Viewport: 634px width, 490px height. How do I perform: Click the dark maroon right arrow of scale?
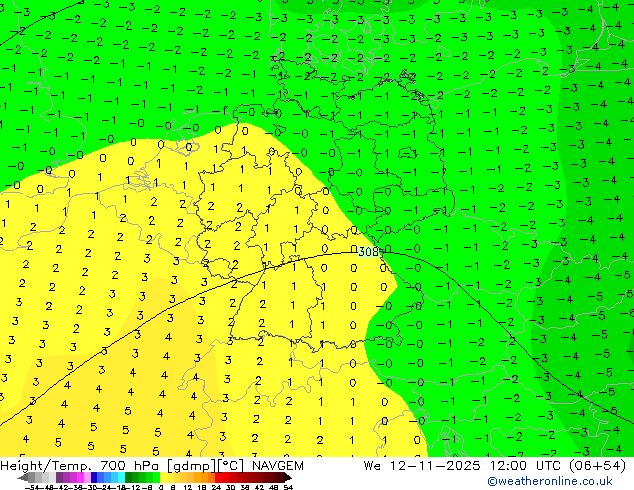pos(288,477)
